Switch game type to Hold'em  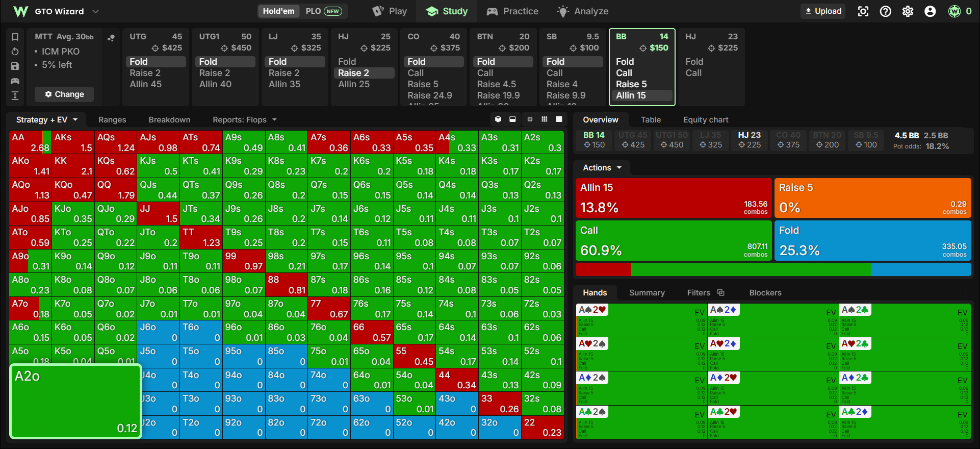tap(278, 11)
